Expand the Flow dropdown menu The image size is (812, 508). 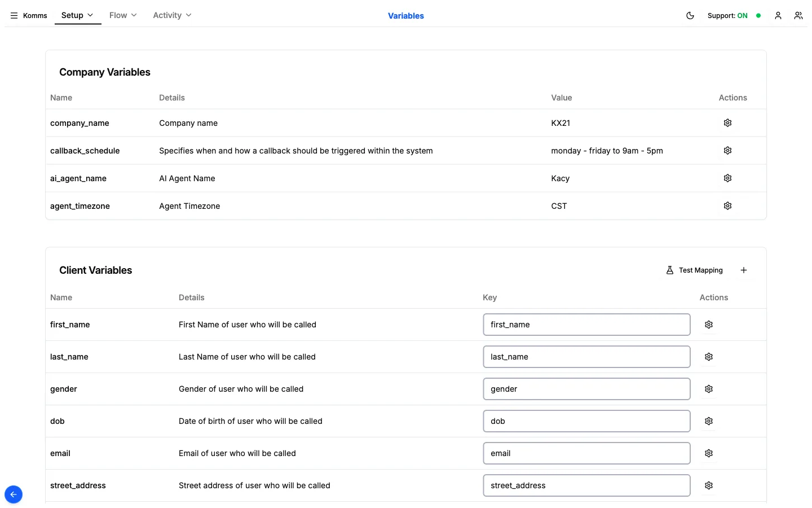coord(123,15)
